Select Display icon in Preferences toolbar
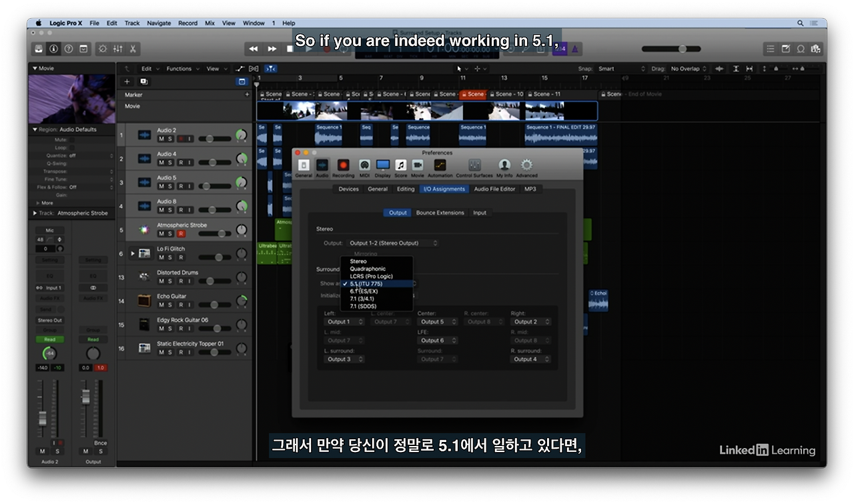The height and width of the screenshot is (504, 854). pos(383,167)
